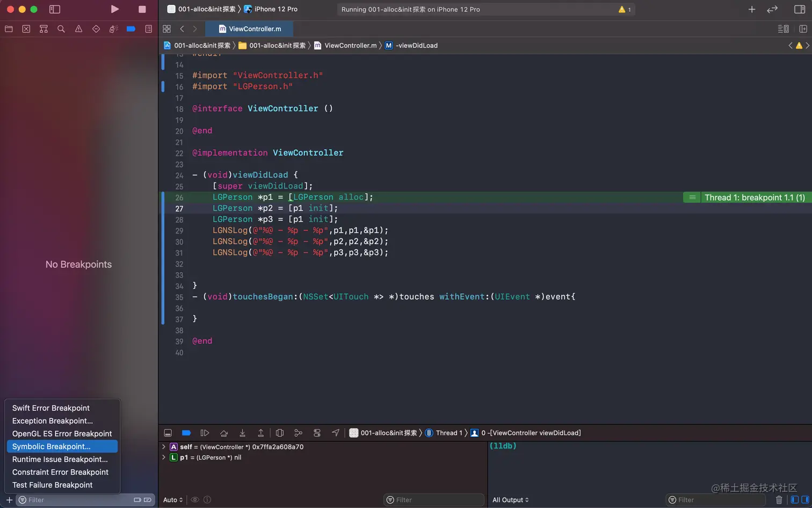This screenshot has height=508, width=812.
Task: Open ViewController.m jump bar item
Action: (345, 46)
